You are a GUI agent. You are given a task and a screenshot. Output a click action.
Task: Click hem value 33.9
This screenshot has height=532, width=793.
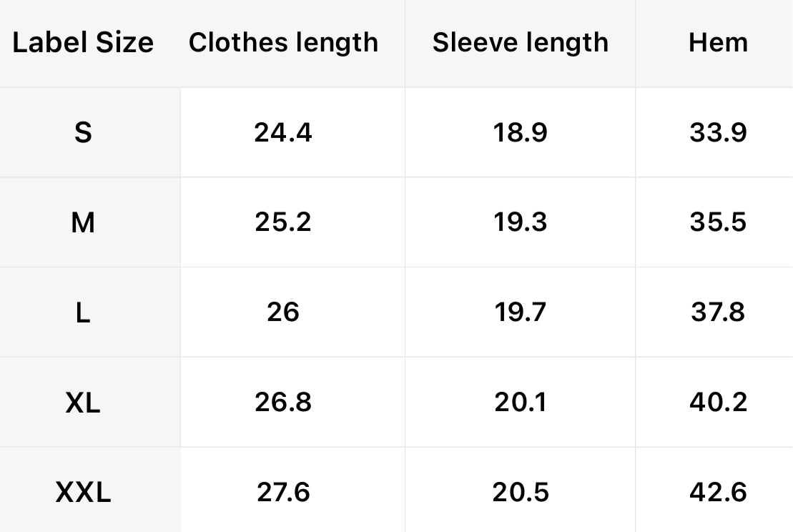pyautogui.click(x=718, y=133)
